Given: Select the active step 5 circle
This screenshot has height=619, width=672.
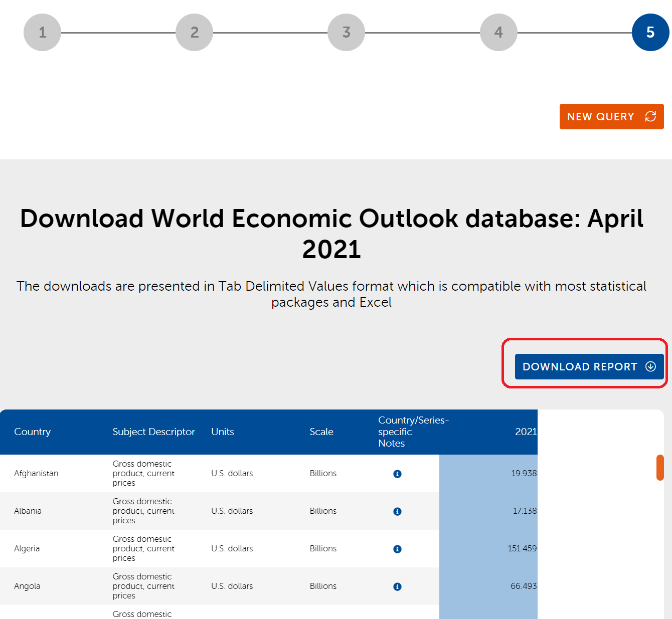Looking at the screenshot, I should point(650,33).
